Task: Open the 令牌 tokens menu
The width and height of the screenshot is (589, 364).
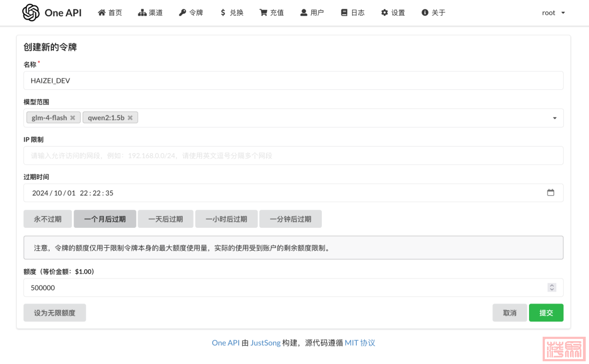Action: (191, 13)
